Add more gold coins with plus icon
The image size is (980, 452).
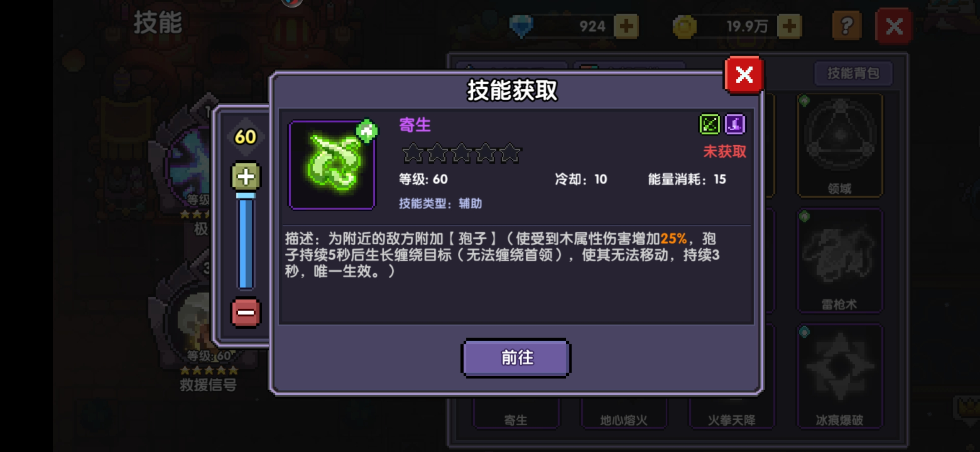point(789,26)
